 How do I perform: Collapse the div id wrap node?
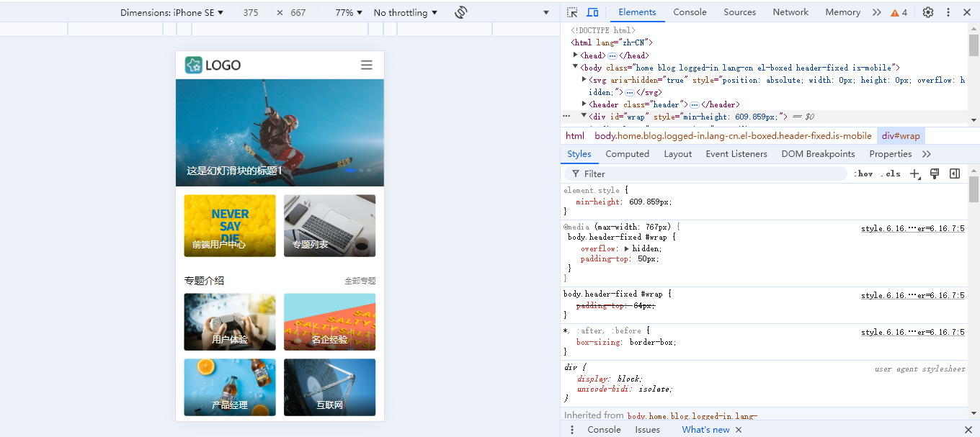584,117
